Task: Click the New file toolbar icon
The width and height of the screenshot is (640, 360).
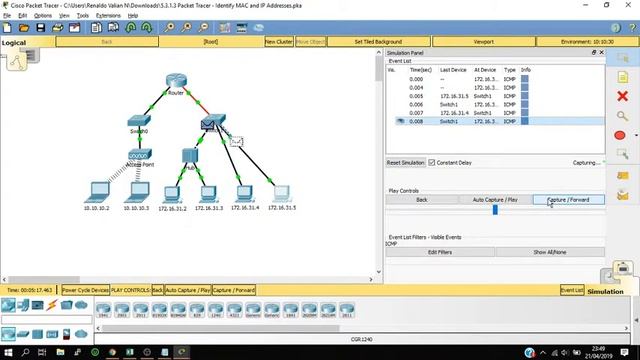Action: [7, 28]
